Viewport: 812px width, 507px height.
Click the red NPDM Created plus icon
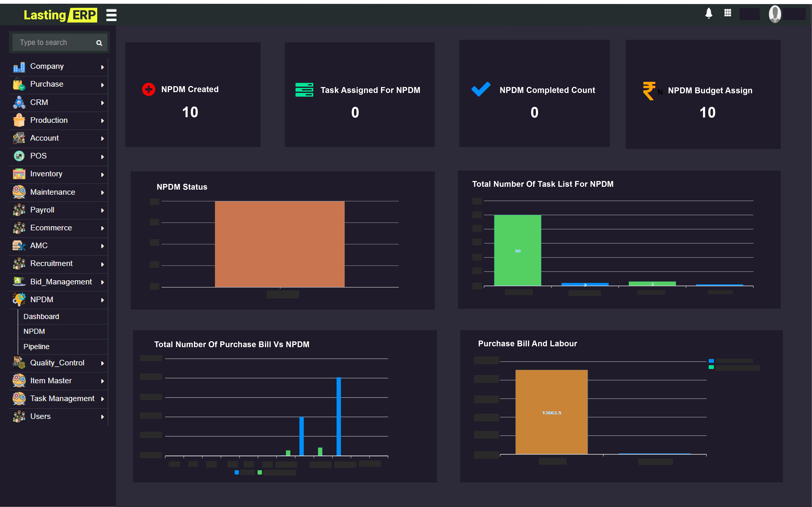pos(148,90)
